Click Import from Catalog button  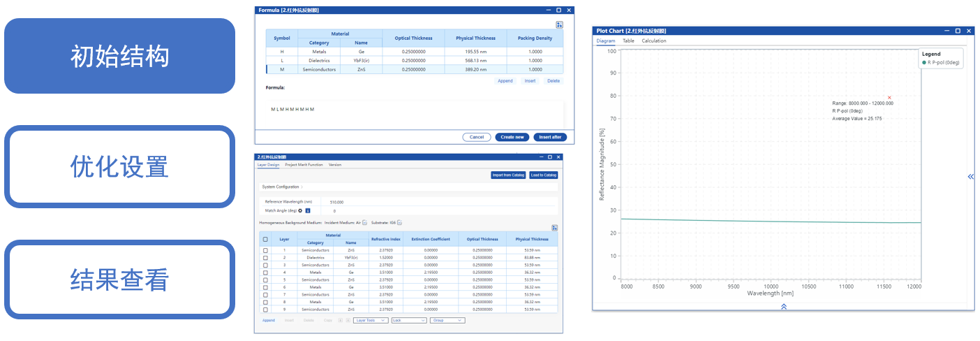508,175
